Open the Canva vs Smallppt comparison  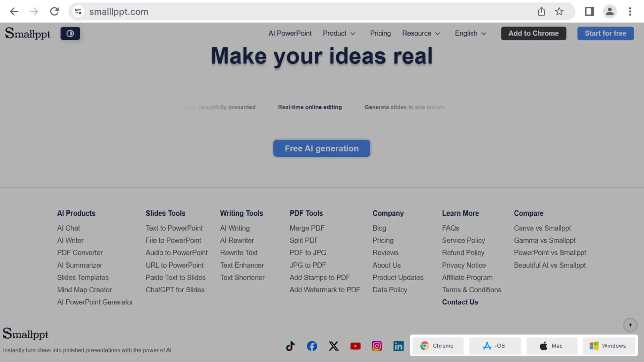click(x=542, y=228)
